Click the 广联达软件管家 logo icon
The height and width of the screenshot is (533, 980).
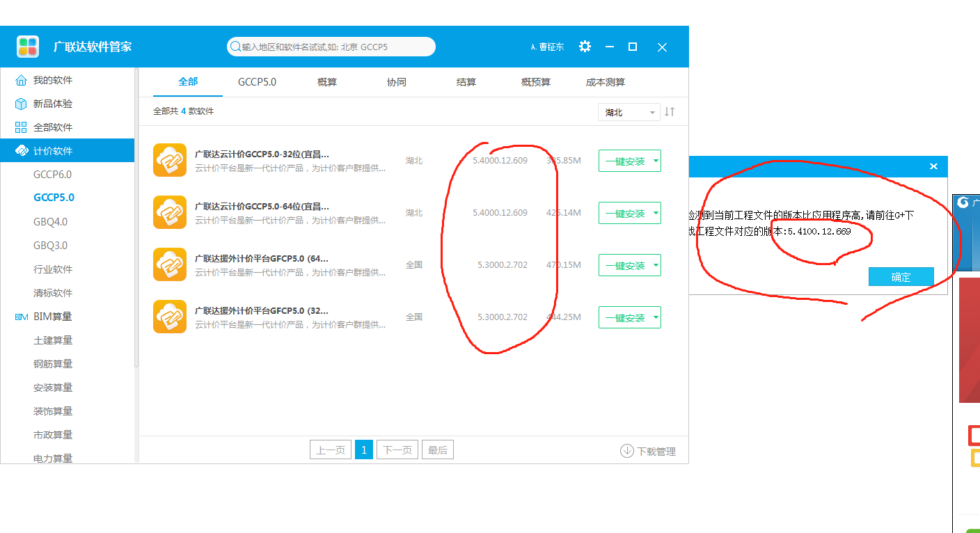(x=28, y=47)
